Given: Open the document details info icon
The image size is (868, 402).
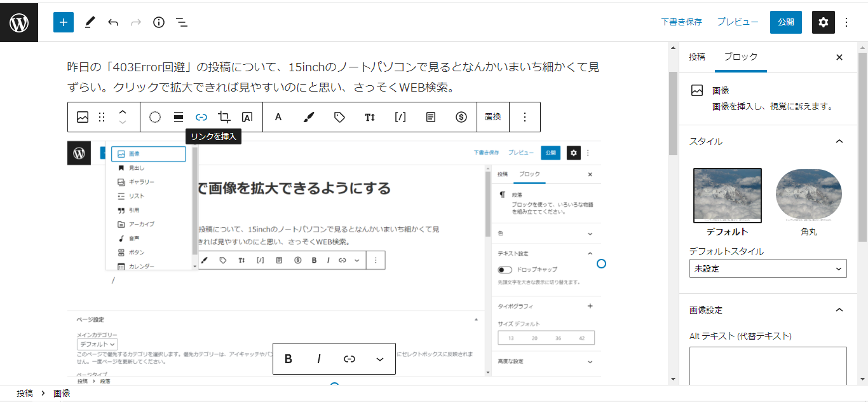Looking at the screenshot, I should pyautogui.click(x=159, y=22).
